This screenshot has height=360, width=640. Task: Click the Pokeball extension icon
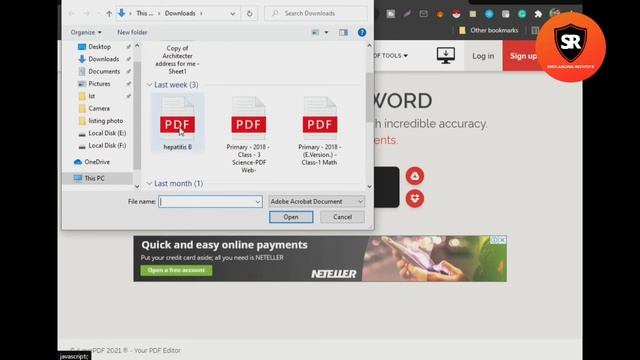(x=456, y=14)
